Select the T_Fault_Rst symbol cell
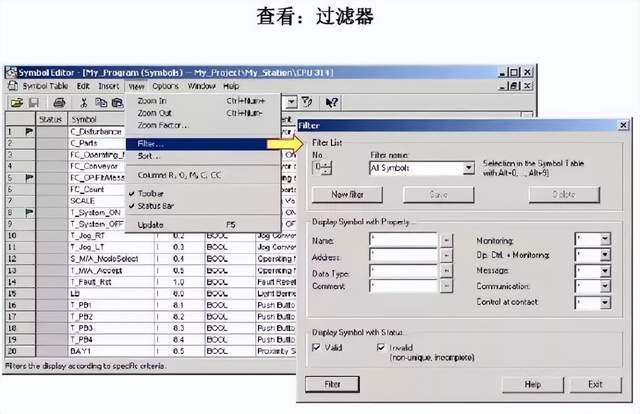 tap(111, 282)
